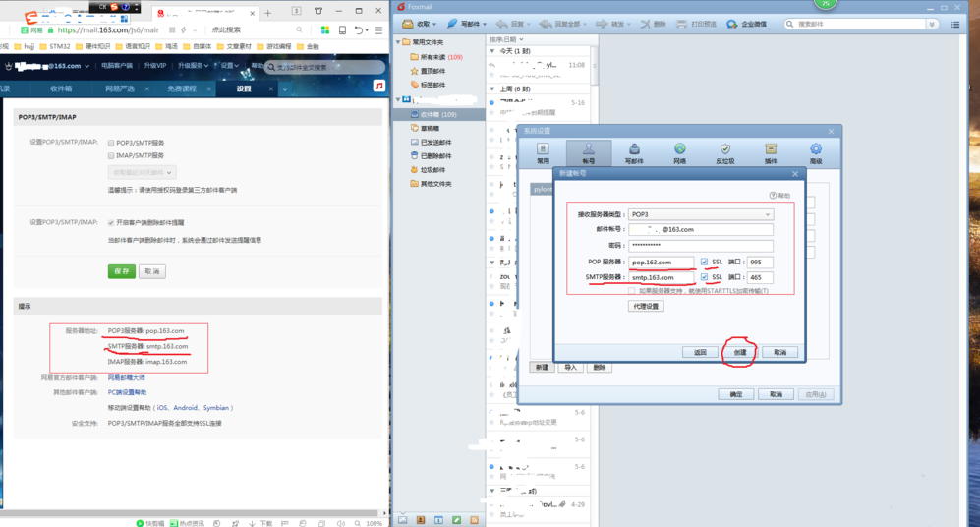
Task: Toggle SSL checkbox for POP server
Action: tap(704, 263)
